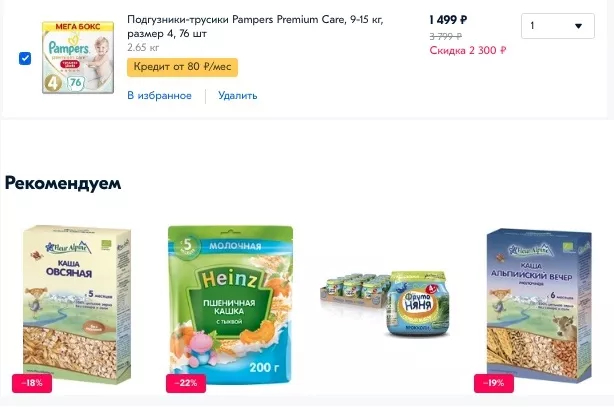Uncheck the Pampers cart item checkbox
The height and width of the screenshot is (407, 614).
pyautogui.click(x=25, y=58)
